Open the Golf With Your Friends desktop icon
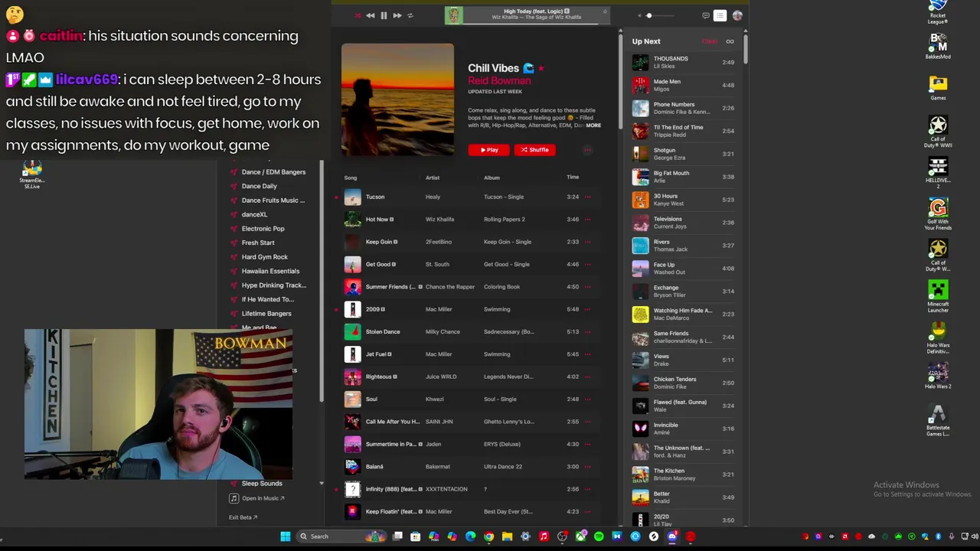 [938, 214]
